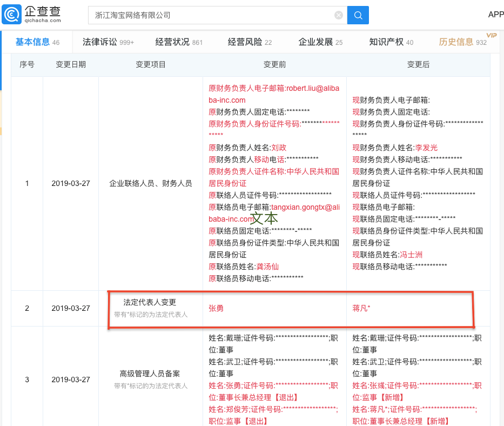
Task: Click the Qichacha logo
Action: coord(31,15)
